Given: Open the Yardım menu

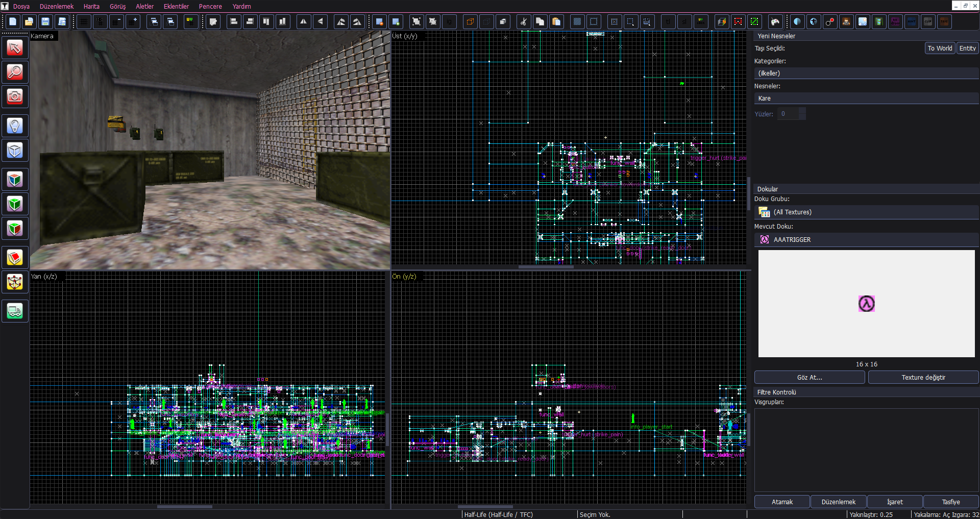Looking at the screenshot, I should pos(241,6).
